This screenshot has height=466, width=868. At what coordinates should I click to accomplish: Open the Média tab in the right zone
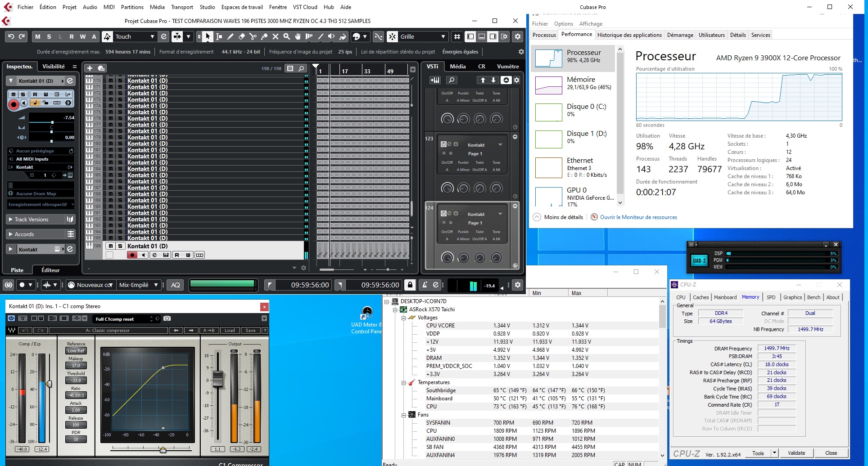[x=458, y=66]
